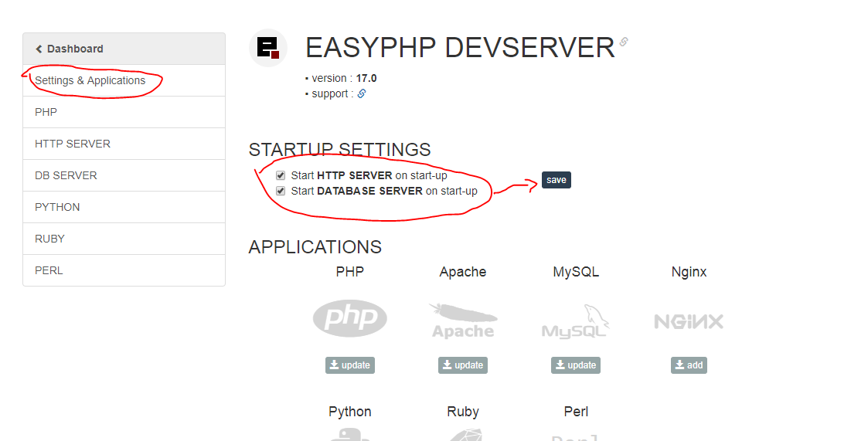This screenshot has height=441, width=868.
Task: Click the PHP elephant logo
Action: [350, 318]
